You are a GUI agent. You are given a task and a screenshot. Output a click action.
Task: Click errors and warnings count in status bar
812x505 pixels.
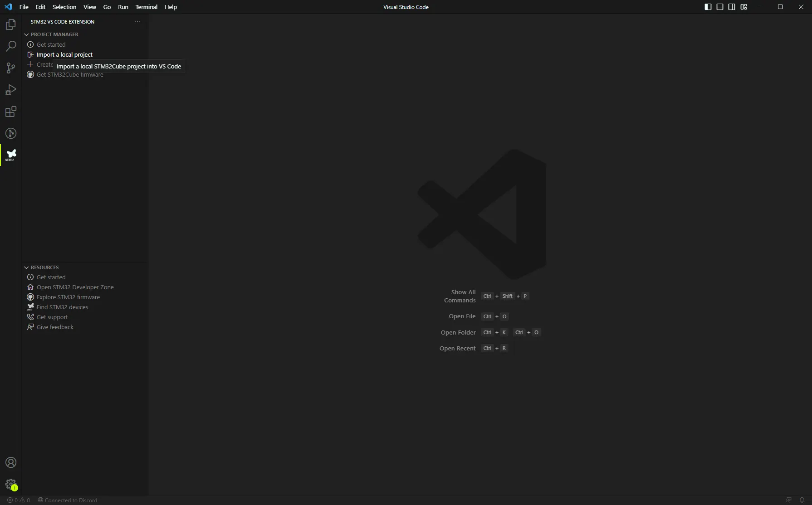[19, 500]
